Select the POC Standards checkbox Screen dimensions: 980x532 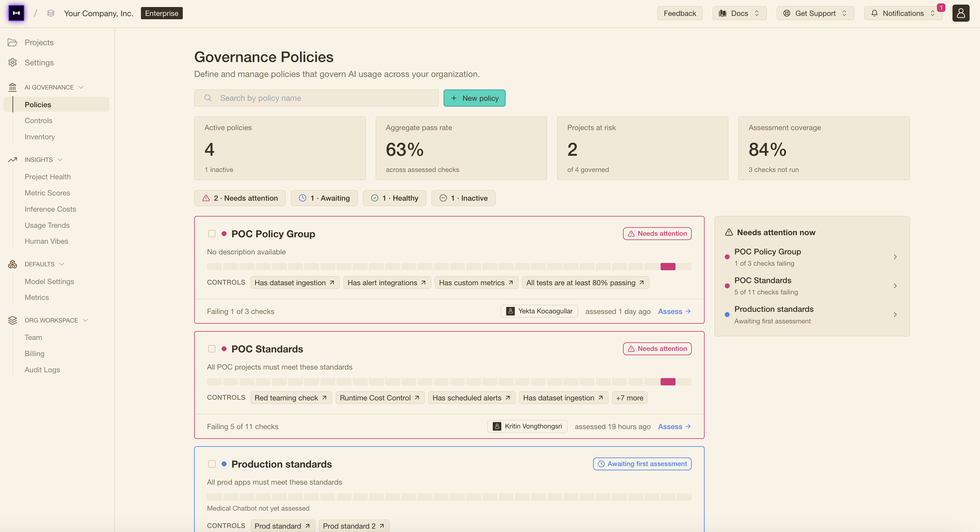point(212,349)
